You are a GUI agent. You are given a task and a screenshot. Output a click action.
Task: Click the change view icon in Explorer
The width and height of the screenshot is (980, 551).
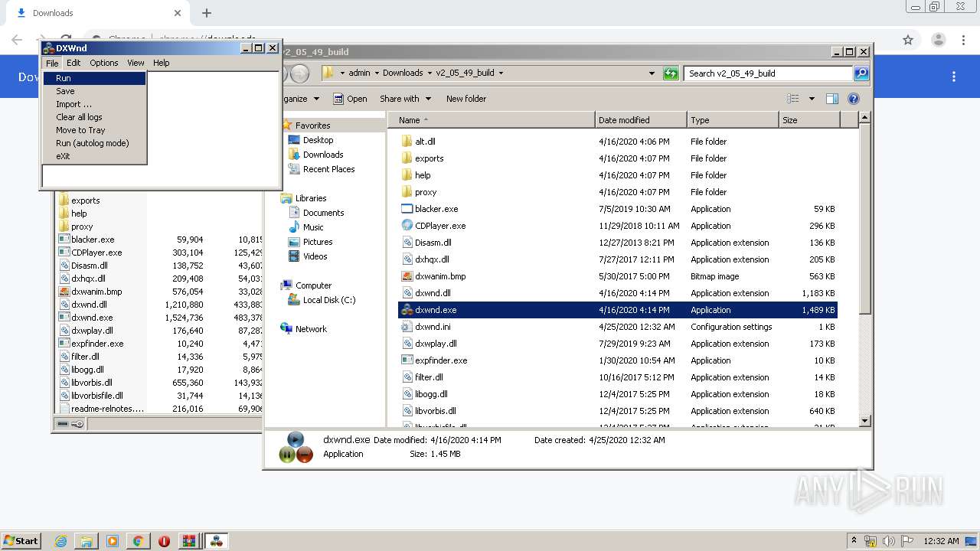pos(793,99)
